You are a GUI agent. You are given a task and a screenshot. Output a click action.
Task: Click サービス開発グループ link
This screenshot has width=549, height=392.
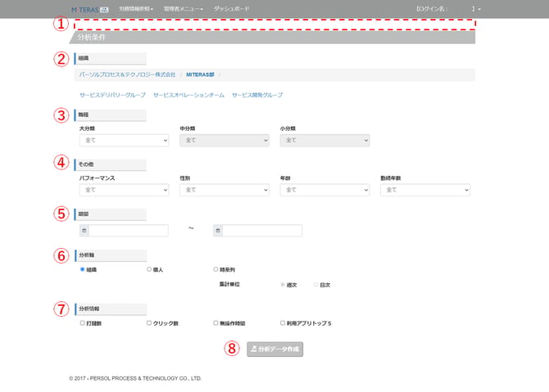257,95
